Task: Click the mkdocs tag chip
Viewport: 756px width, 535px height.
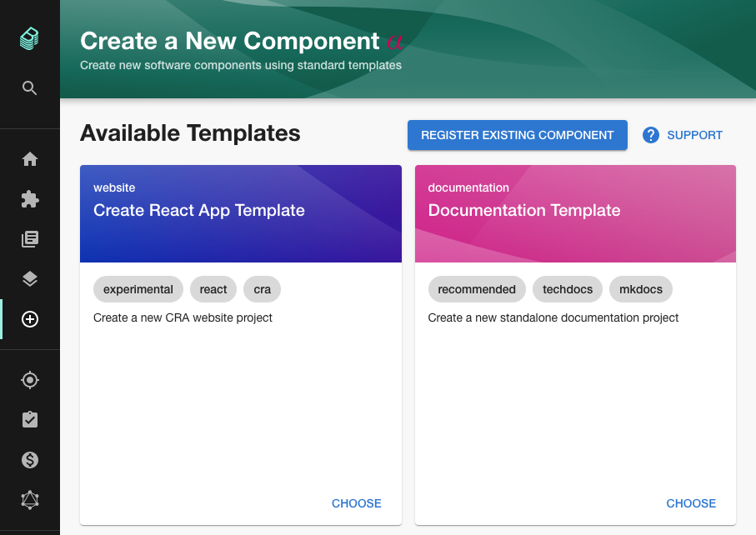Action: pos(640,289)
